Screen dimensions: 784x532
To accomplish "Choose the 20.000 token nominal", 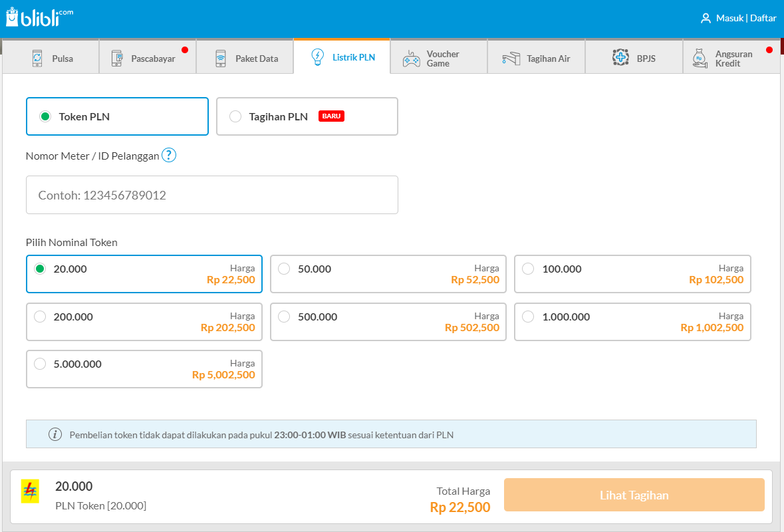I will tap(144, 274).
